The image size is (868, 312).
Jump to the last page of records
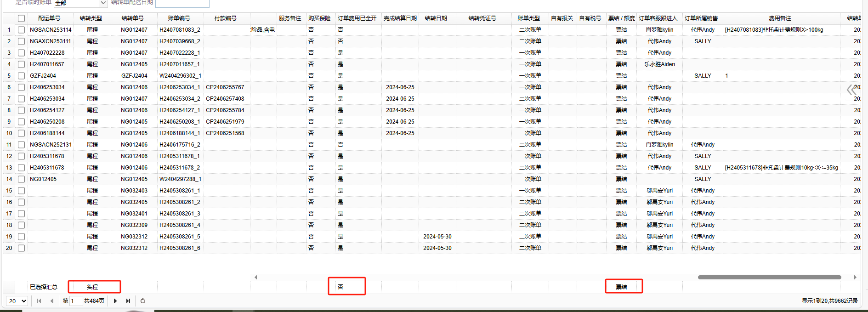click(x=128, y=301)
